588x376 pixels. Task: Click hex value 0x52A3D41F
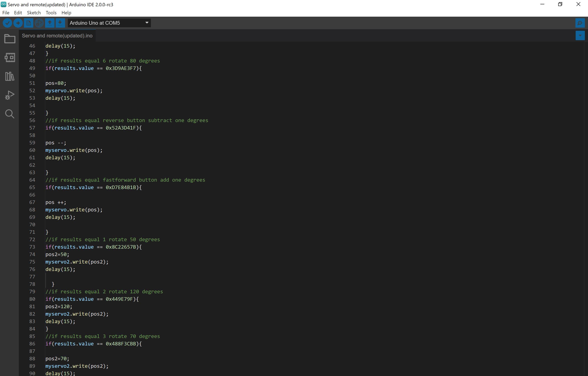(121, 128)
